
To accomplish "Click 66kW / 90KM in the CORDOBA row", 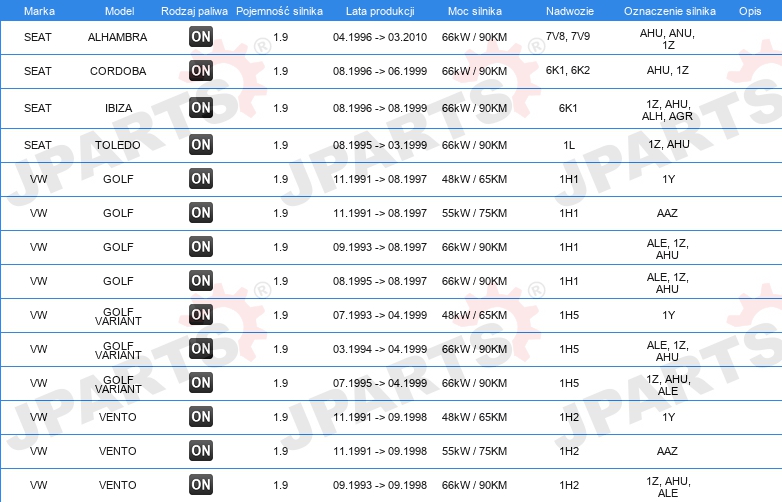I will pyautogui.click(x=474, y=71).
